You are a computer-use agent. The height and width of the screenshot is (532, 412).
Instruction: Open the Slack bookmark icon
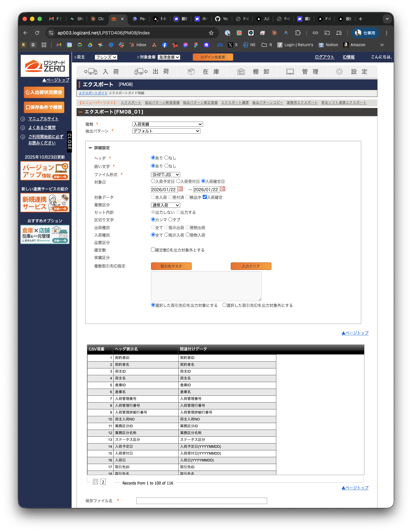click(121, 45)
